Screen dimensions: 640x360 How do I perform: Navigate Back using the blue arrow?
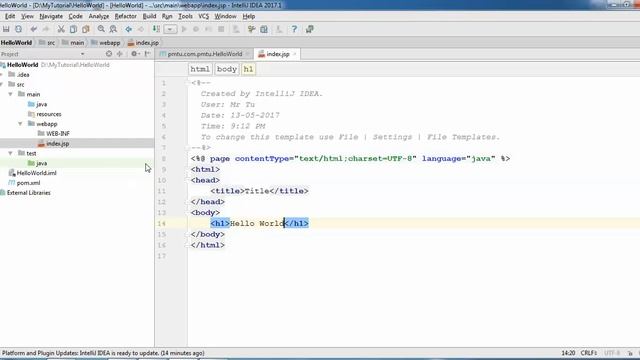[x=129, y=29]
